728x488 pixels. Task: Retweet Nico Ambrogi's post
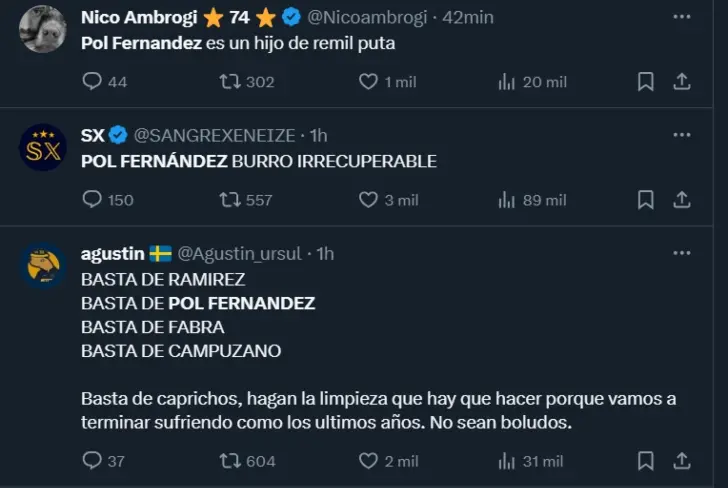[x=230, y=82]
